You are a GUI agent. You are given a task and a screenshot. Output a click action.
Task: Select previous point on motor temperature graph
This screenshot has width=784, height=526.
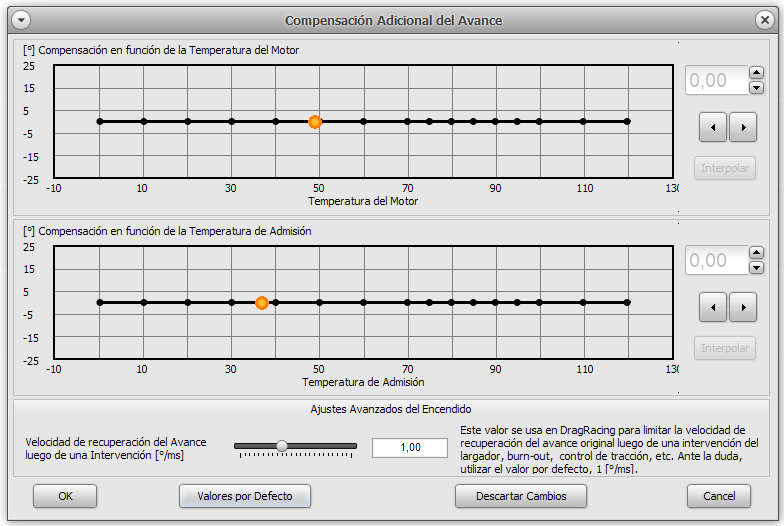713,127
